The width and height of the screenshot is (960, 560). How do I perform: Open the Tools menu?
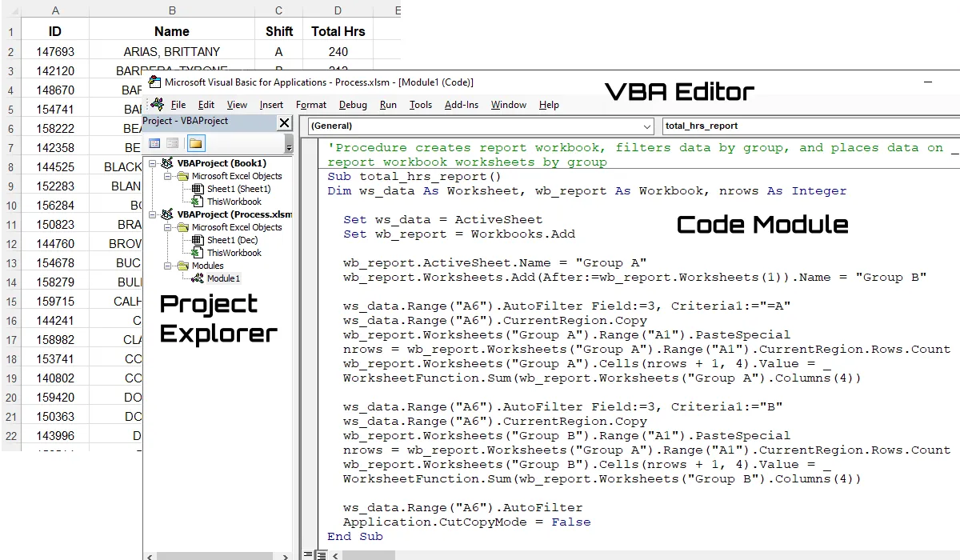[x=421, y=105]
